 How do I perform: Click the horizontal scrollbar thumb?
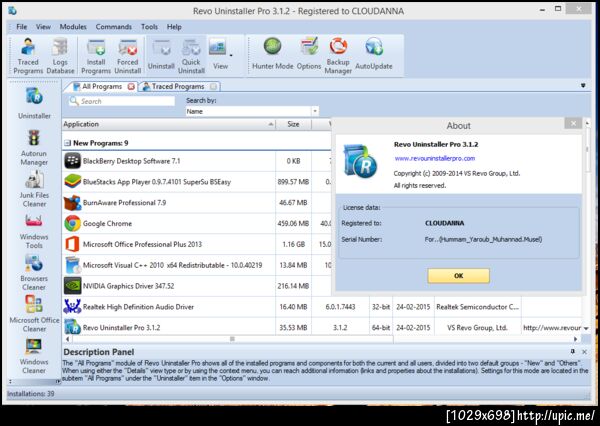(232, 339)
